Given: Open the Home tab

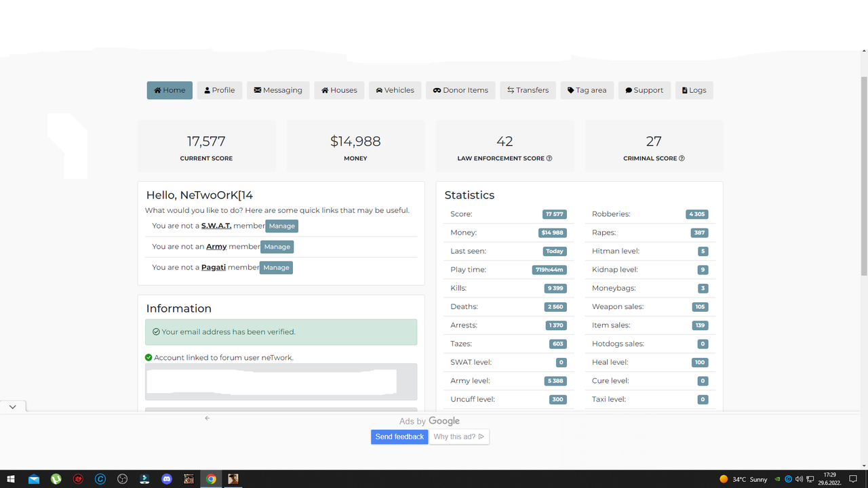Looking at the screenshot, I should coord(170,90).
